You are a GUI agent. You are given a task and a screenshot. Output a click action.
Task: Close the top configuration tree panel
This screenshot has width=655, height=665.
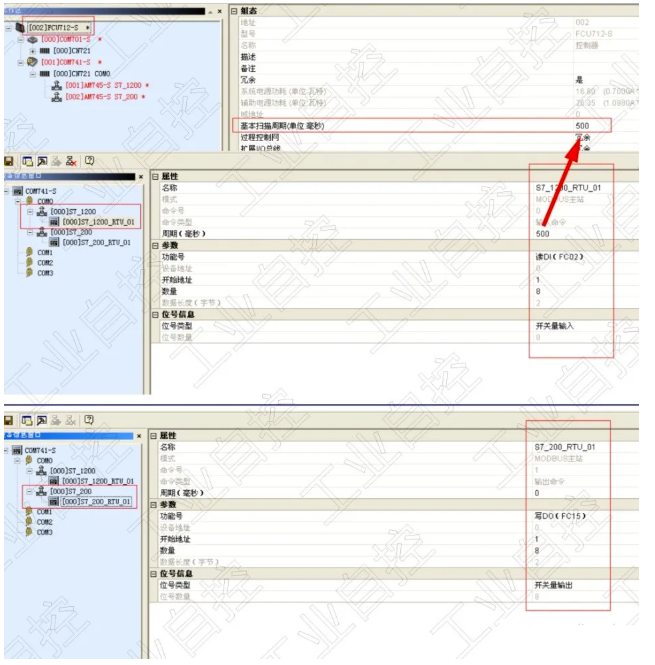[219, 12]
